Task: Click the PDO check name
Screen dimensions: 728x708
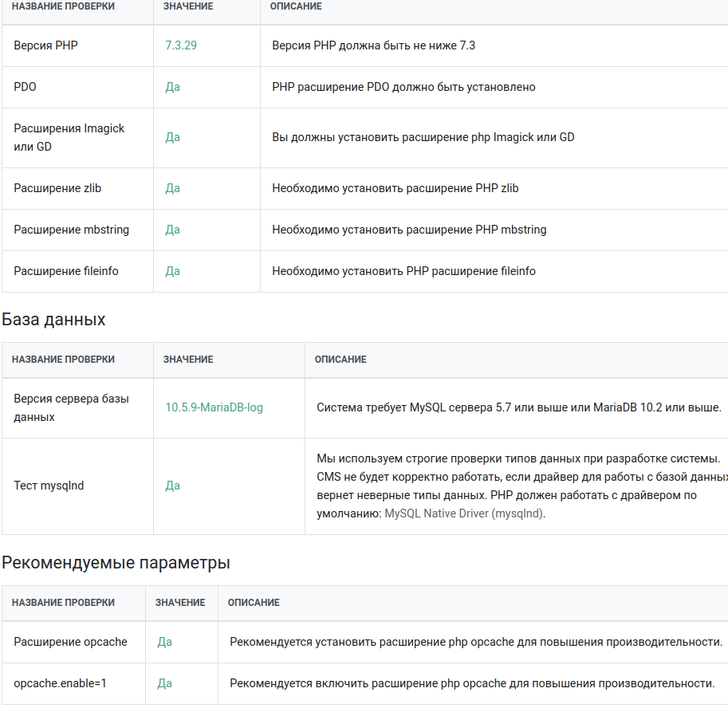Action: (x=25, y=87)
